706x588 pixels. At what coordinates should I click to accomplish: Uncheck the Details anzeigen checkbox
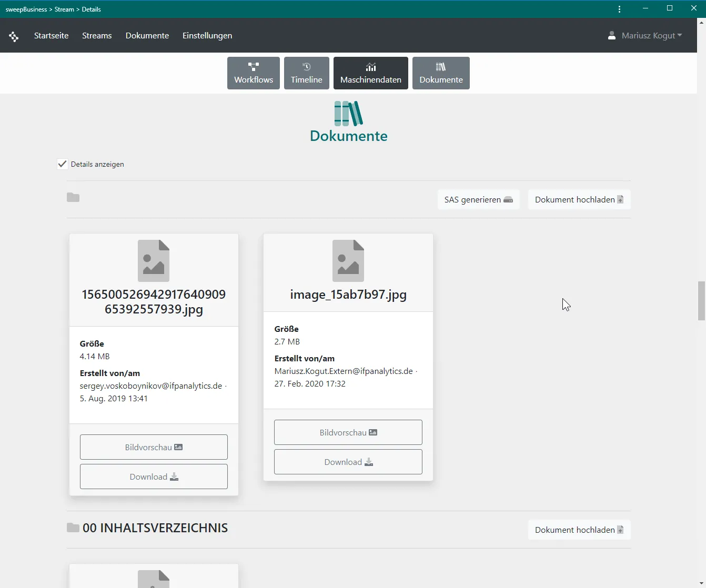tap(63, 164)
